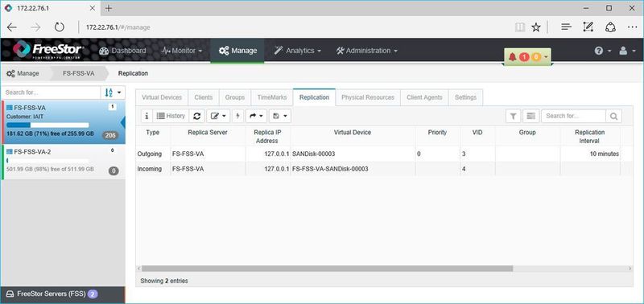Screen dimensions: 644x304
Task: Open the A-Z sort order dropdown
Action: tap(113, 92)
